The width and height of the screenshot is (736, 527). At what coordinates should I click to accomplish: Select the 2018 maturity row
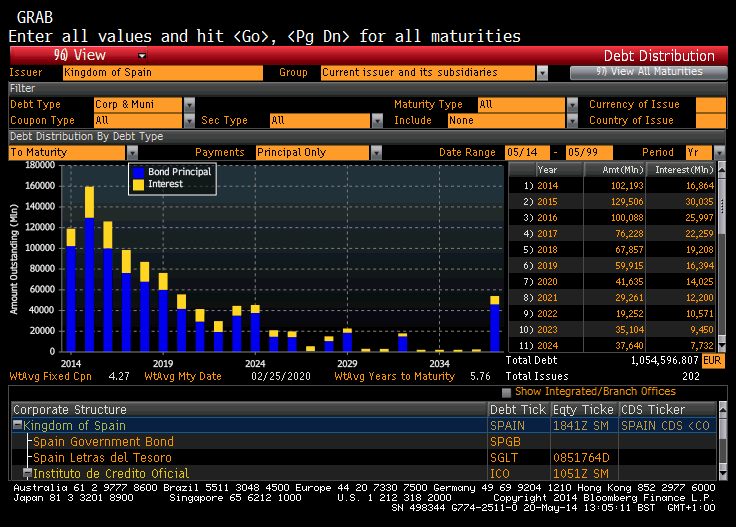point(612,250)
